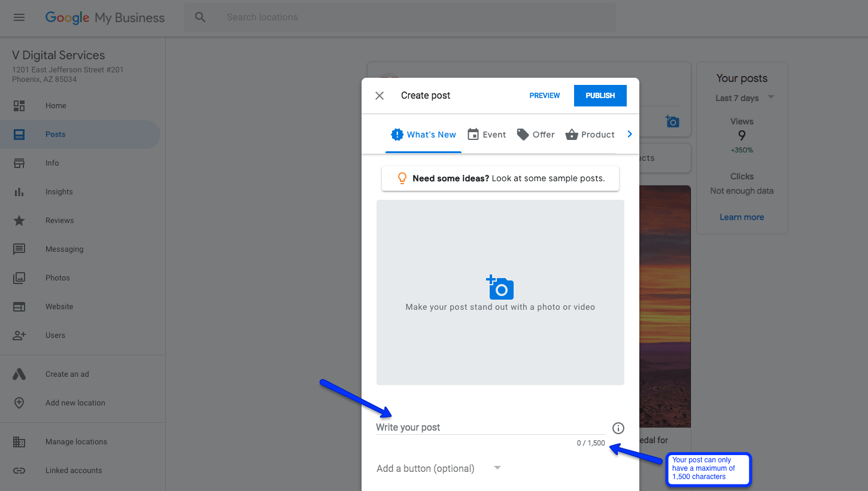Click the Not enough data clicks text
Screen dimensions: 868x491
(742, 191)
